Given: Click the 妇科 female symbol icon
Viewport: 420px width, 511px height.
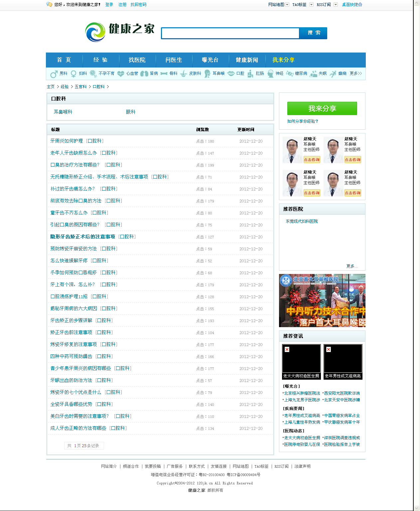Looking at the screenshot, I should coord(73,74).
